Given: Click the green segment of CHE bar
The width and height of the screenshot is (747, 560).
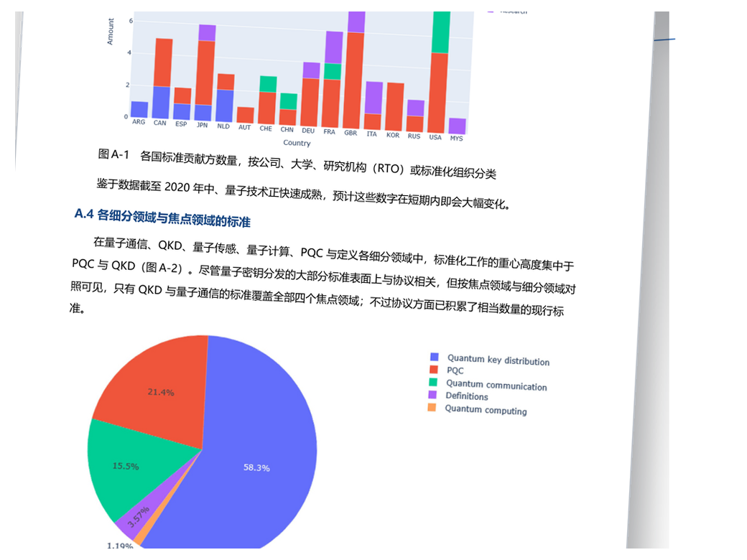Looking at the screenshot, I should [x=268, y=84].
